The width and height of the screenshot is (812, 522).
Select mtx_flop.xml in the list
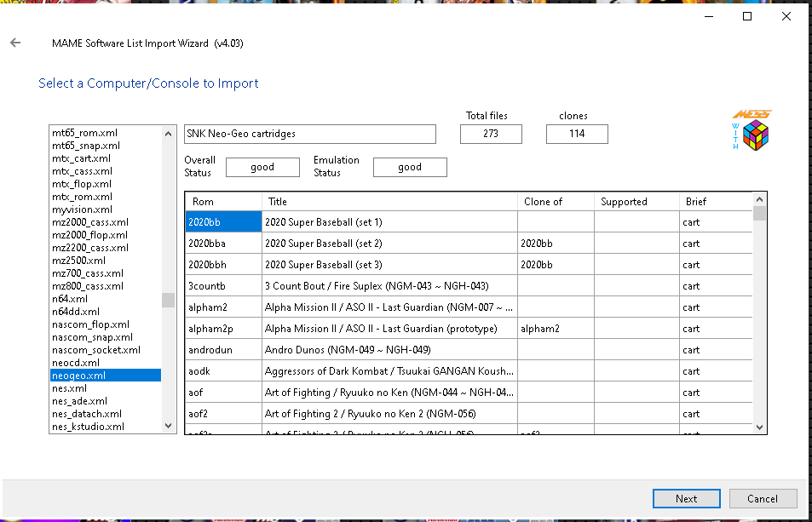click(x=106, y=184)
